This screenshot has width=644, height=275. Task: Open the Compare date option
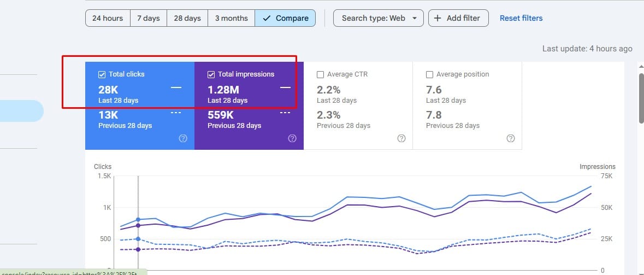point(285,18)
